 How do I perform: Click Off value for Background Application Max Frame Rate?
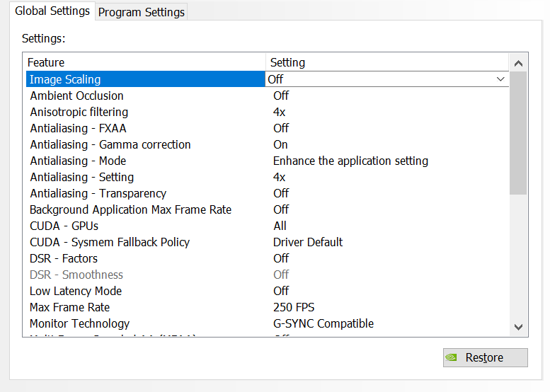point(281,209)
